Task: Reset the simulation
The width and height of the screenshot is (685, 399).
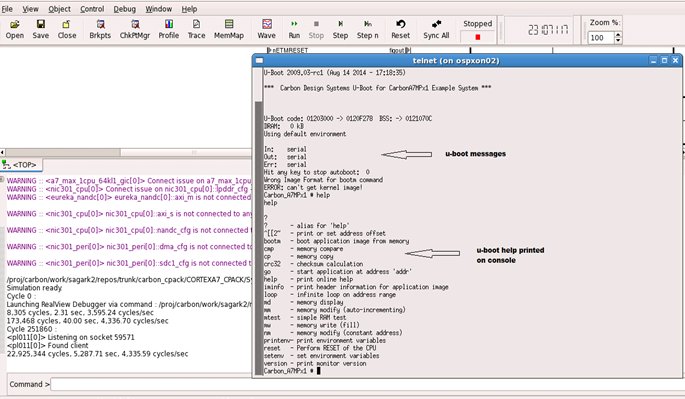Action: tap(401, 30)
